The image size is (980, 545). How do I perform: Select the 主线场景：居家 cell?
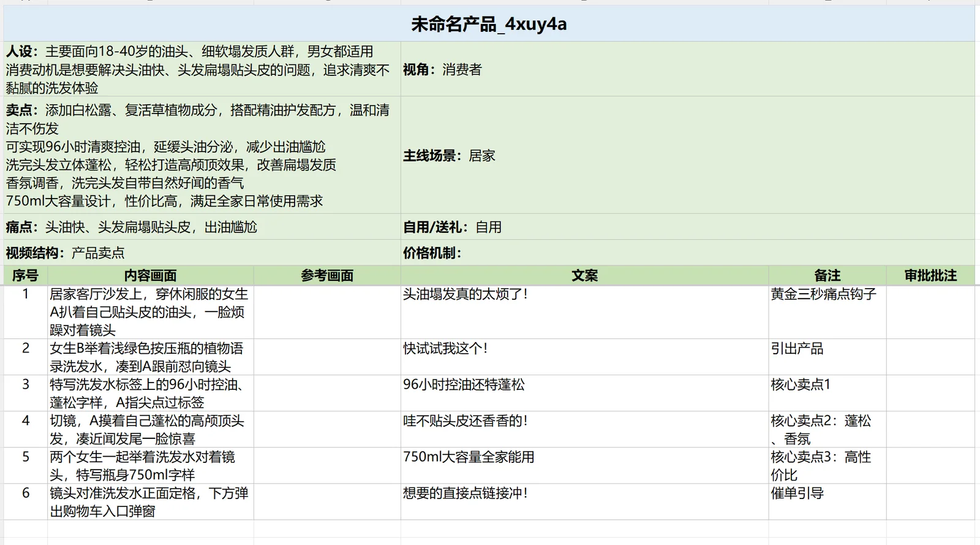coord(688,155)
